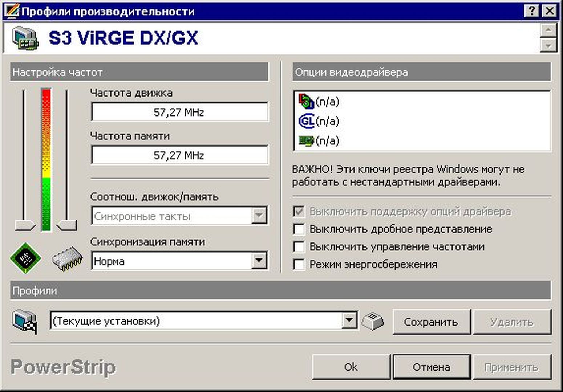Click the 'ВАЖНО!' registry keys warning text

coord(409,176)
